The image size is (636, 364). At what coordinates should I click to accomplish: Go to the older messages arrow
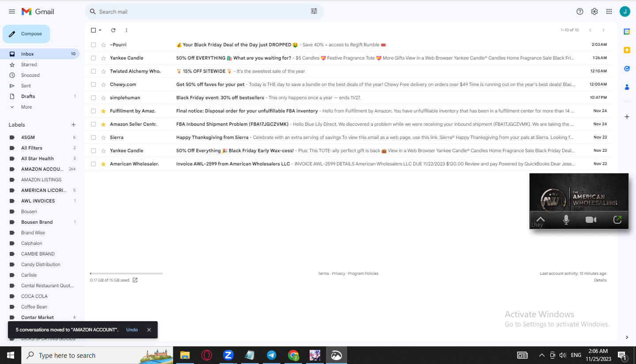tap(603, 30)
